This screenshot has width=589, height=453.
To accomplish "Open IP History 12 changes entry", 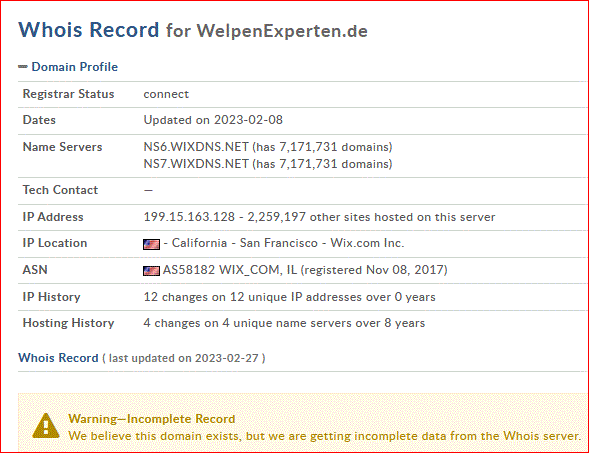I will pyautogui.click(x=289, y=297).
